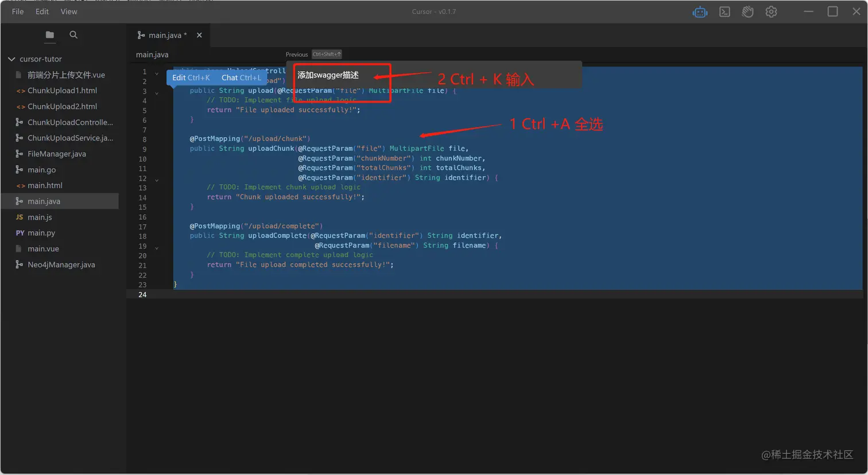Click the Java class icon beside FileManager.java
Image resolution: width=868 pixels, height=475 pixels.
coord(18,154)
